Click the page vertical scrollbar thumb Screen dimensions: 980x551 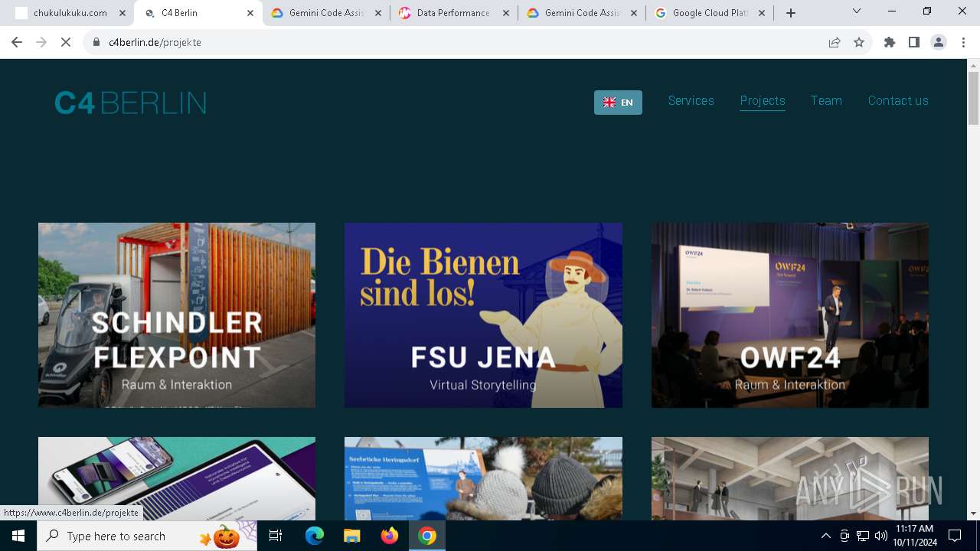pos(974,98)
